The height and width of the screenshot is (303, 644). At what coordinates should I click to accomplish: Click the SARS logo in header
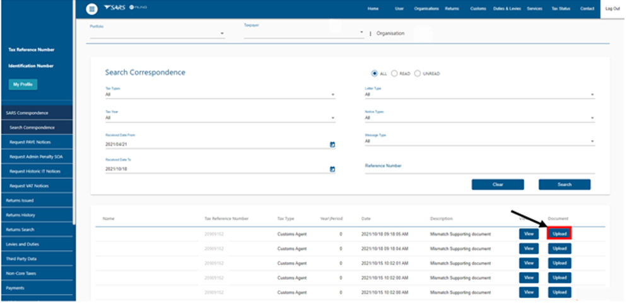115,8
